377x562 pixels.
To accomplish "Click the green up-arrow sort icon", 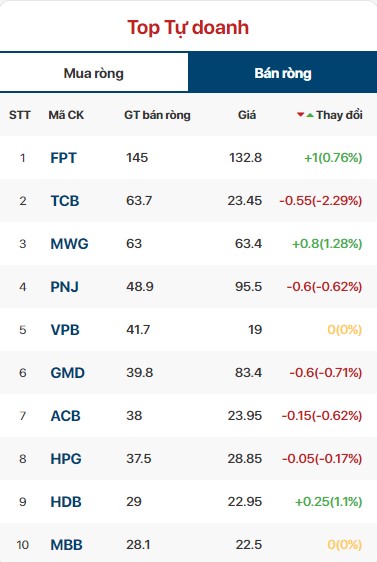I will click(x=310, y=115).
